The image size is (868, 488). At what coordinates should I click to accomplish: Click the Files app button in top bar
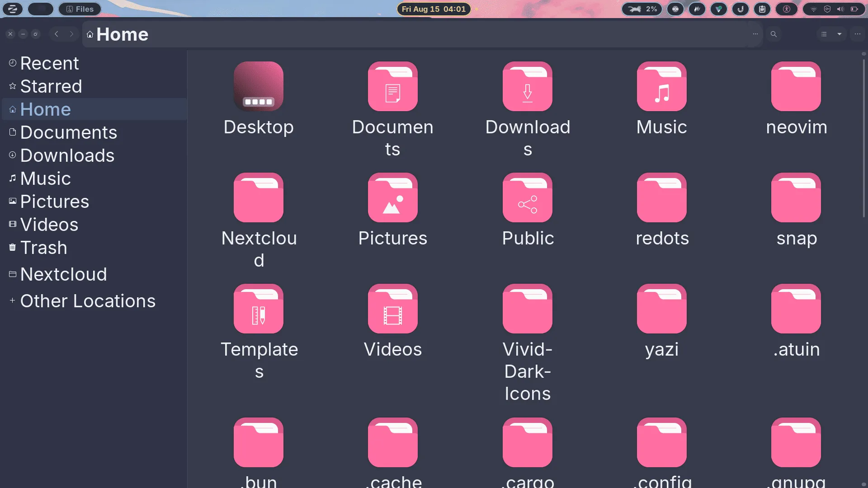(x=80, y=9)
